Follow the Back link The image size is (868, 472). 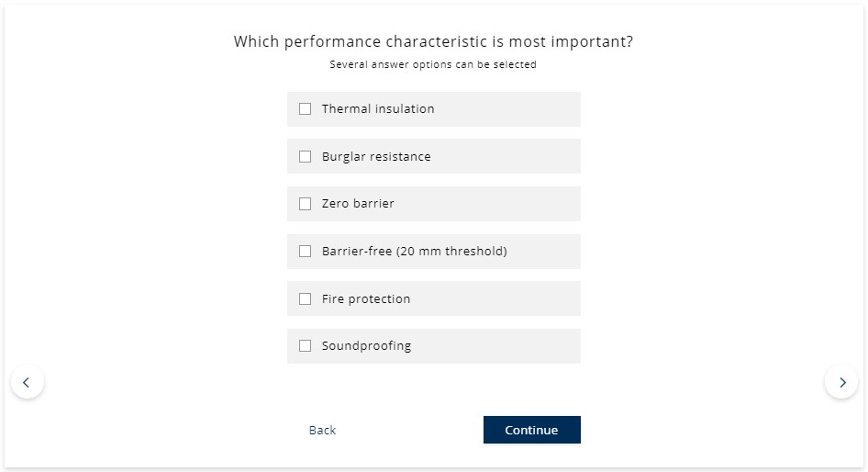point(322,431)
